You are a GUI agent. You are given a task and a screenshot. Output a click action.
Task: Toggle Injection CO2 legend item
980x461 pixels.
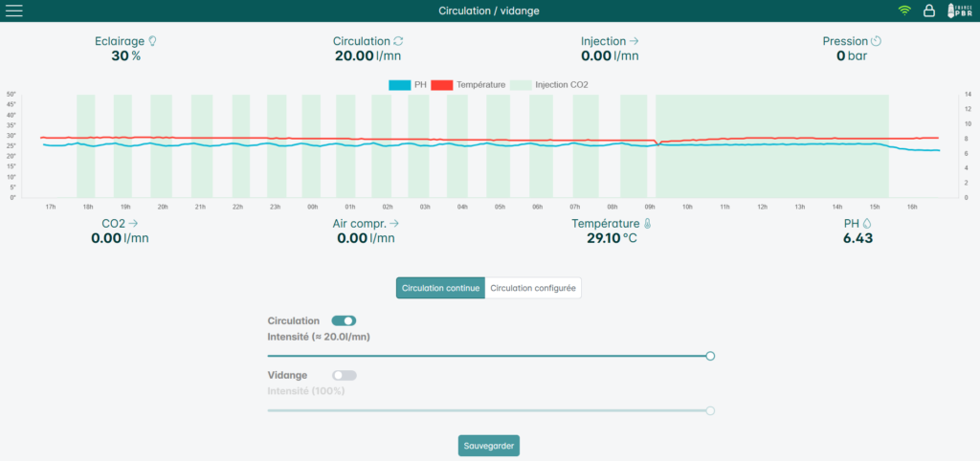coord(549,85)
